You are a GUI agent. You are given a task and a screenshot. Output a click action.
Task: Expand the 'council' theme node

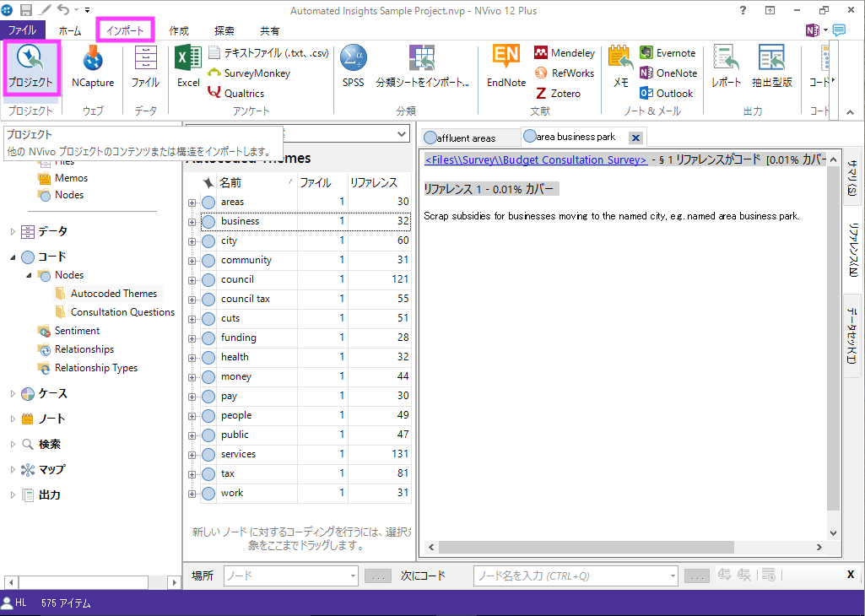point(192,280)
